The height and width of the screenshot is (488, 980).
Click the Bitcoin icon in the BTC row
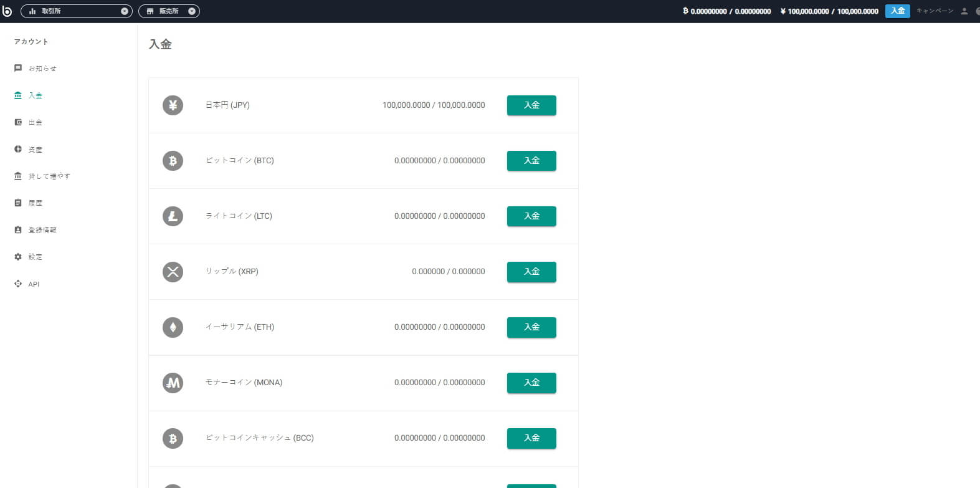pyautogui.click(x=173, y=161)
